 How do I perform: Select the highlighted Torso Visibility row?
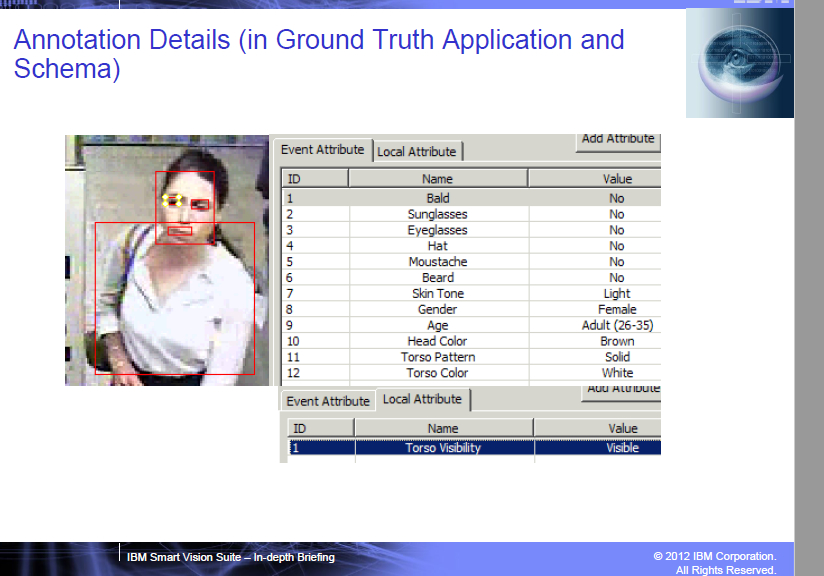(475, 448)
